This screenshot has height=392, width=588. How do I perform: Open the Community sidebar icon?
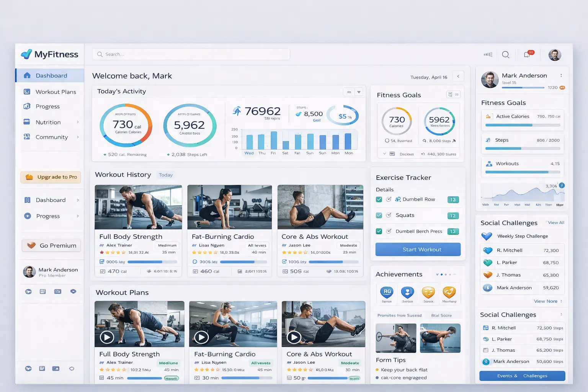(27, 137)
